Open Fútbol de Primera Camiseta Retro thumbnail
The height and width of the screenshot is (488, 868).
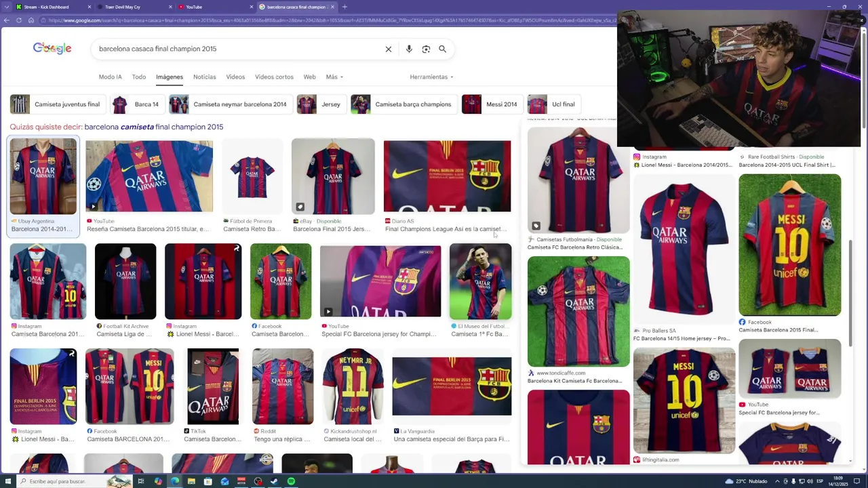click(252, 176)
